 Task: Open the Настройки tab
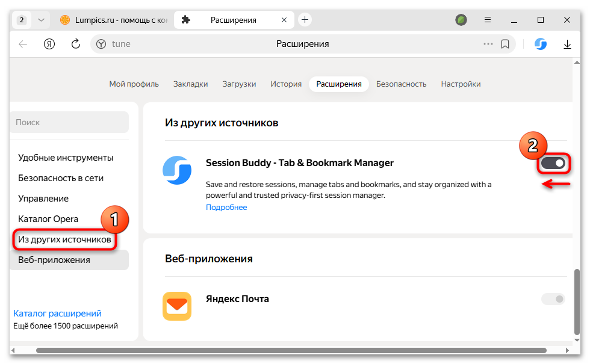(x=461, y=84)
